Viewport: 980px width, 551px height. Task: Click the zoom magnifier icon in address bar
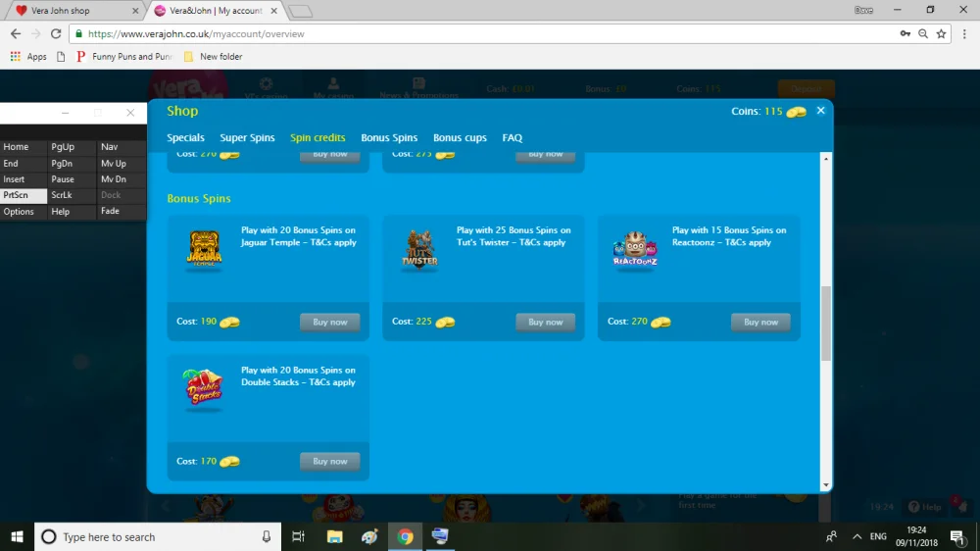(923, 33)
